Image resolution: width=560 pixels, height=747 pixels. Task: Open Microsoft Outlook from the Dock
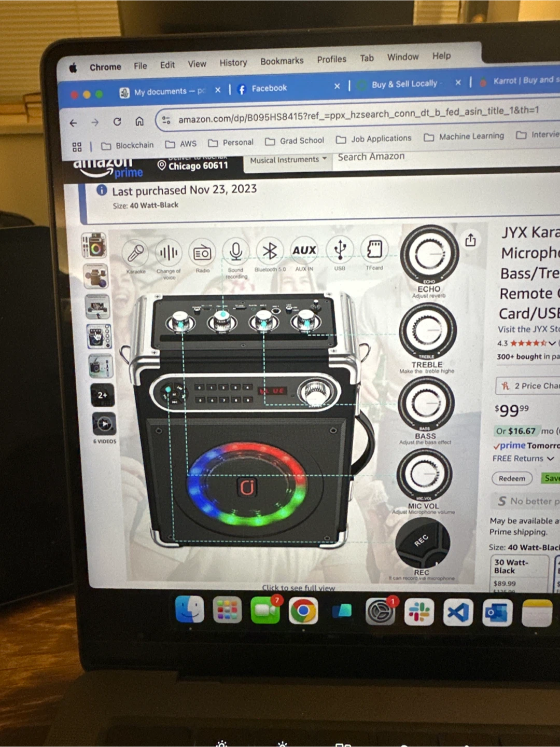click(x=497, y=613)
